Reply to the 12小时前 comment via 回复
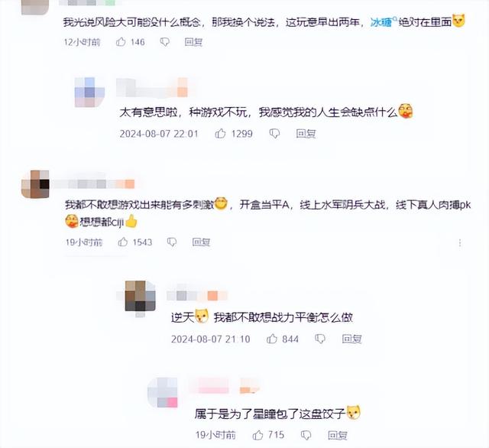 [193, 42]
